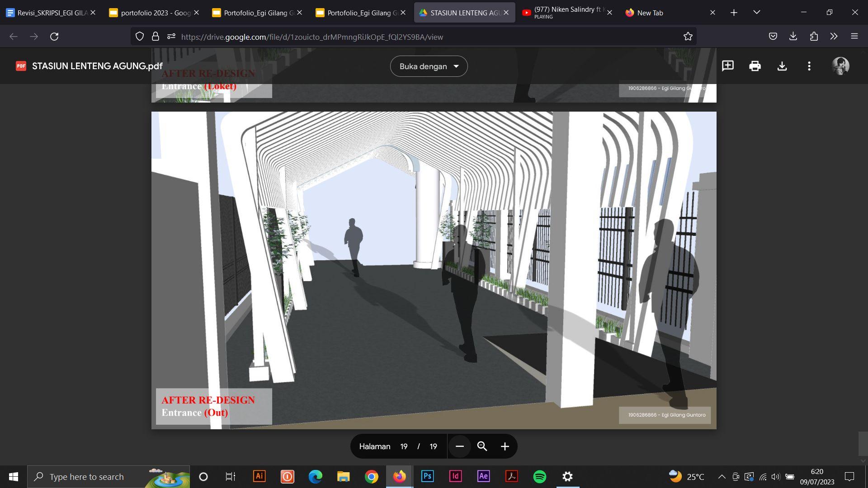Open Spotify from the taskbar
This screenshot has width=868, height=488.
[540, 477]
